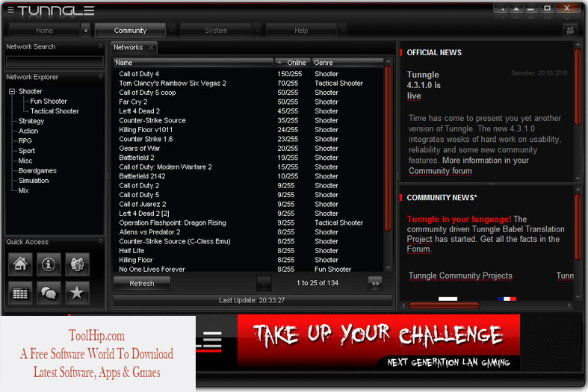
Task: Click the Official News vertical scrollbar
Action: [578, 87]
